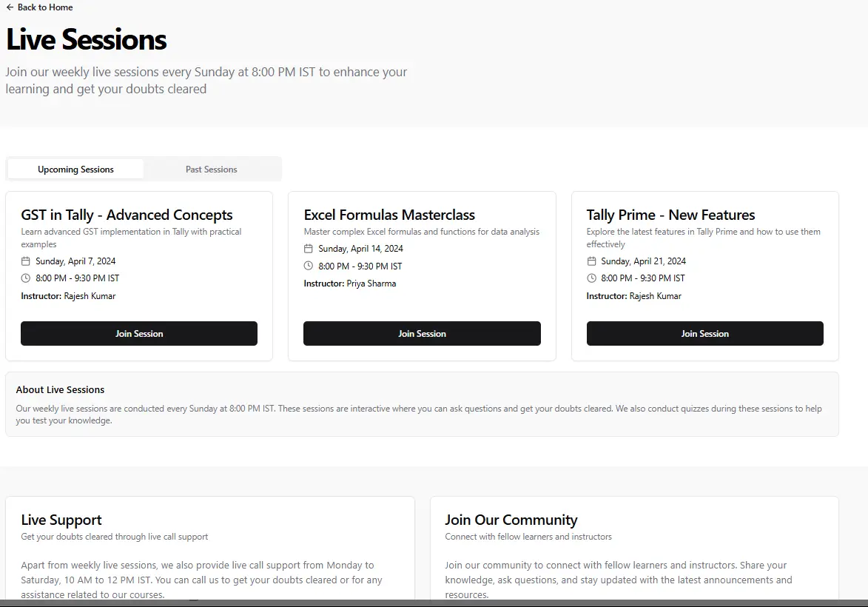Join the Excel Formulas Masterclass session

pos(422,333)
